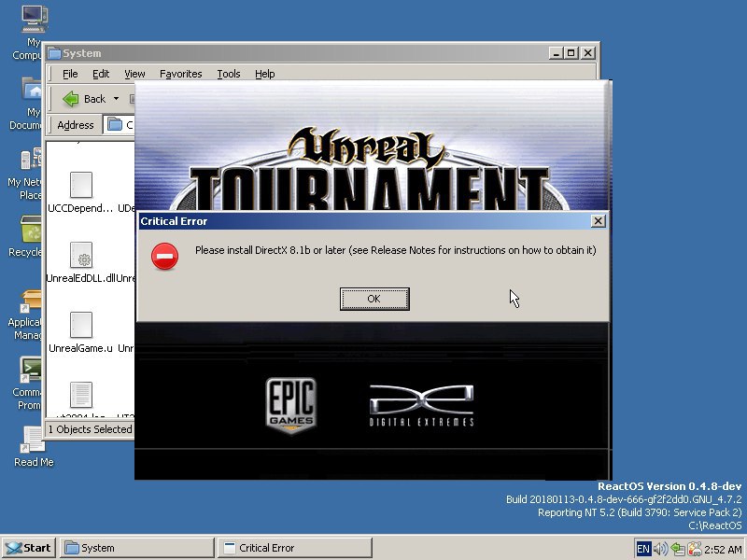Click the System window title bar folder icon

54,53
